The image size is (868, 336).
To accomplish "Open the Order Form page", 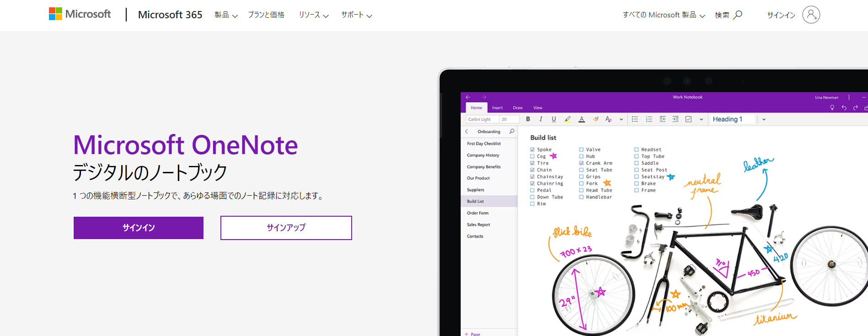I will coord(477,213).
